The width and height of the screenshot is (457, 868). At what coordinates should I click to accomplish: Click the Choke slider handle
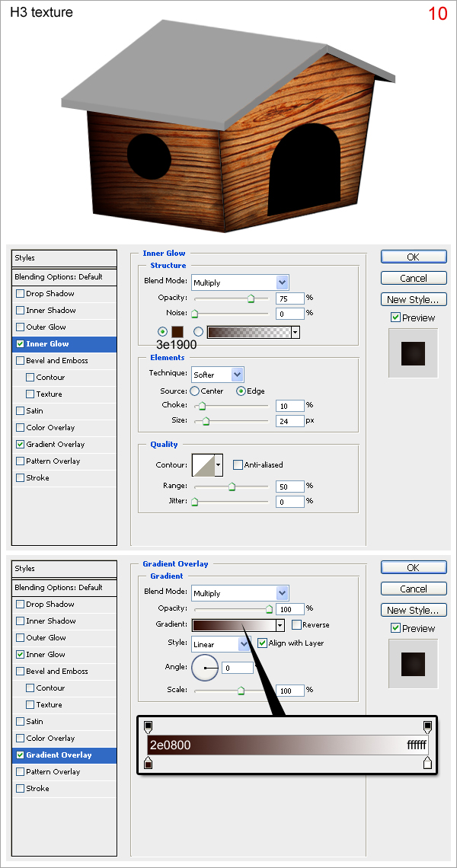(202, 407)
